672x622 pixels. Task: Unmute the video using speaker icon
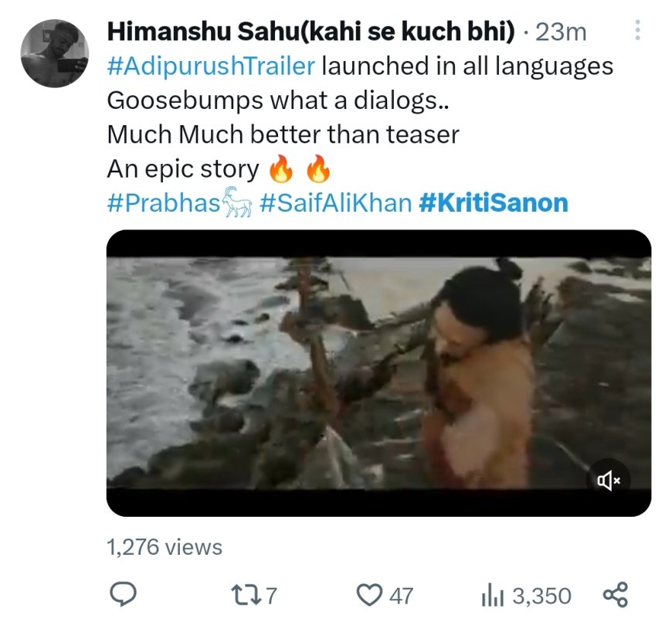(x=608, y=481)
